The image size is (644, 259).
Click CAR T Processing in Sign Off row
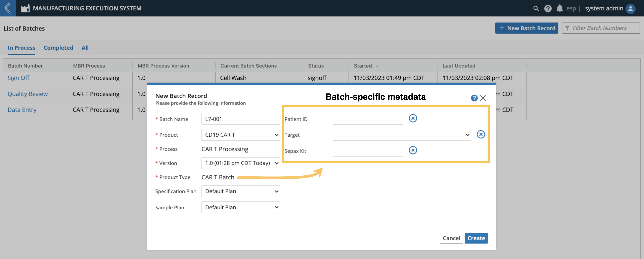pos(96,78)
